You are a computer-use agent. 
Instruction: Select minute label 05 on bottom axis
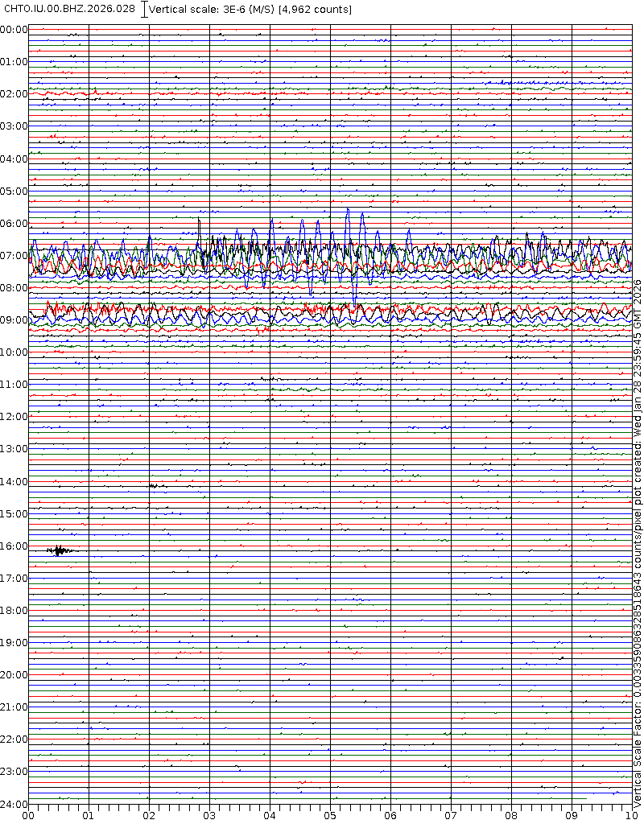[x=330, y=815]
